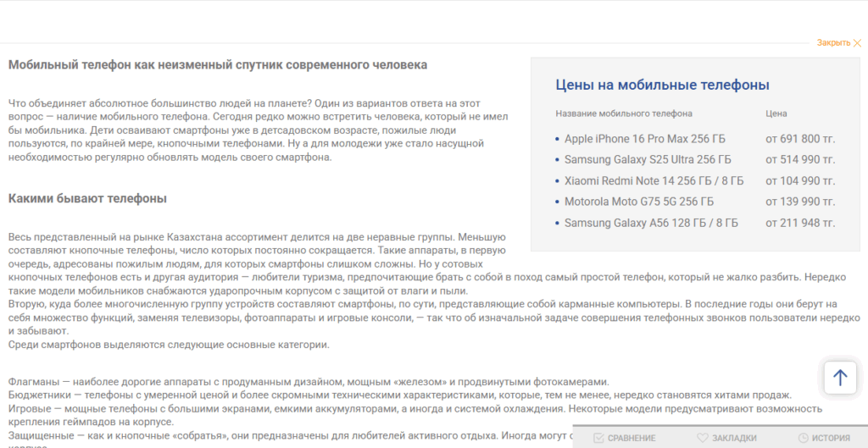868x448 pixels.
Task: Select Samsung Galaxy A56 128 ГБ link
Action: (x=651, y=223)
